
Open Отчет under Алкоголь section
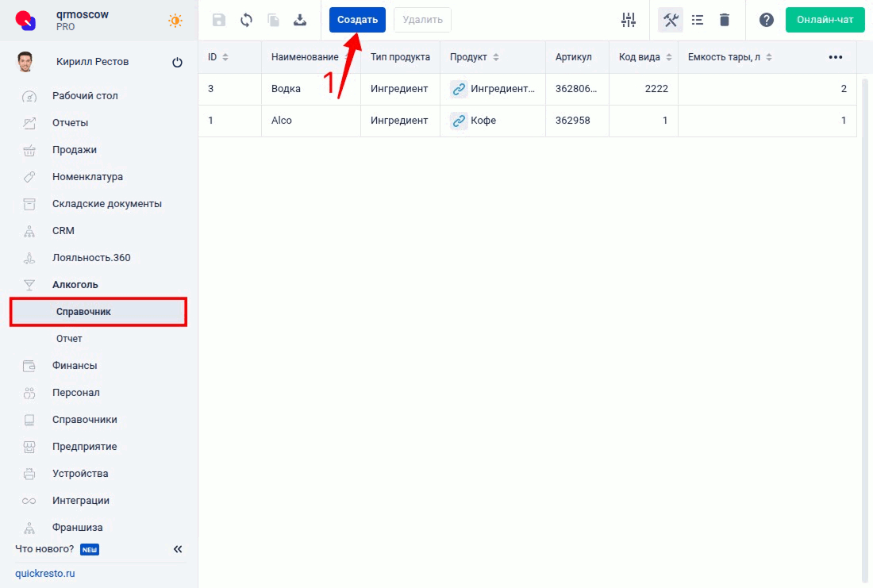coord(69,339)
